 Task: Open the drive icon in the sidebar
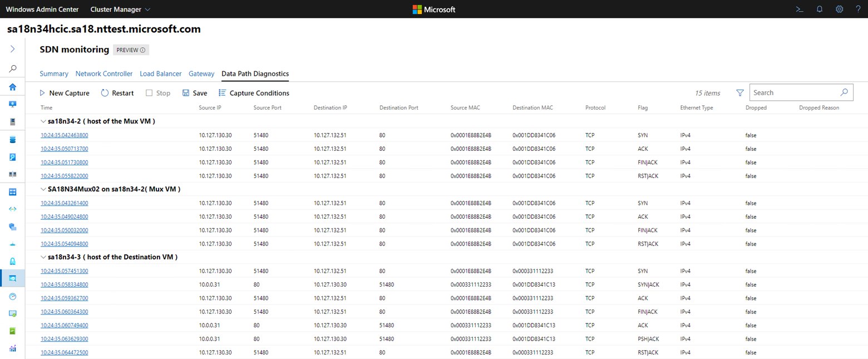(x=12, y=157)
